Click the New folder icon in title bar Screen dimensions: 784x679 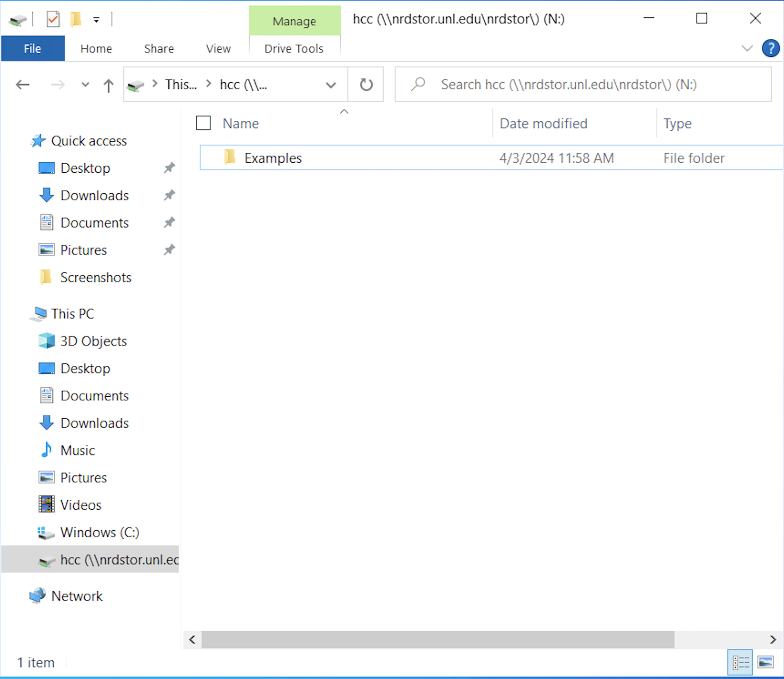[76, 19]
